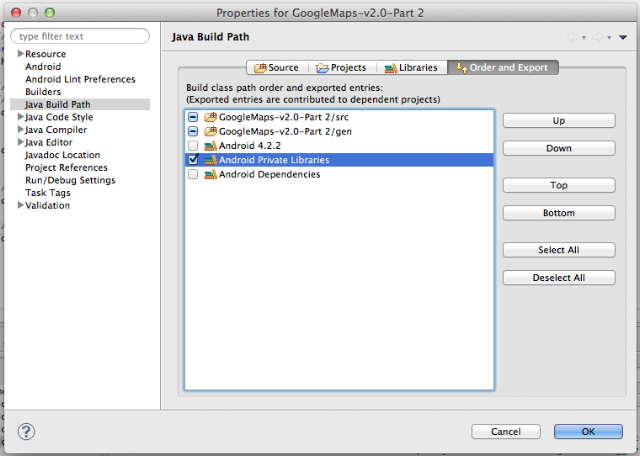
Task: Check the Android 4.2.2 export checkbox
Action: click(x=193, y=146)
